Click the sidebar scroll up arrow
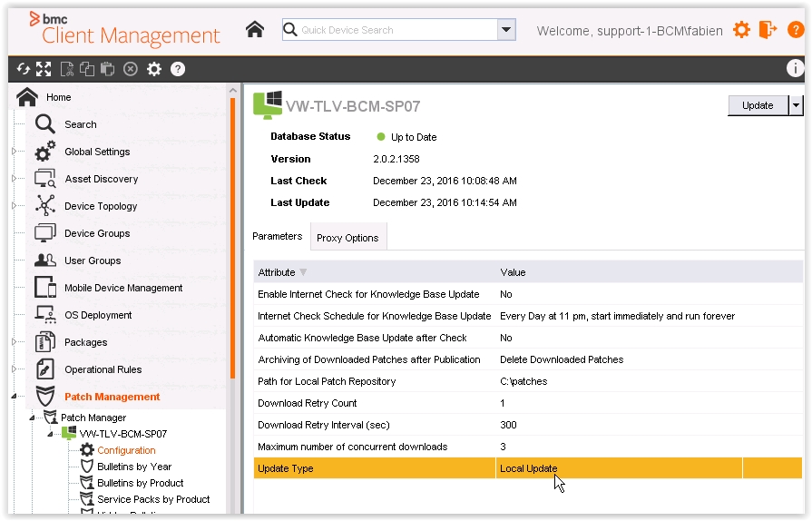Screen dimensions: 812x521 pyautogui.click(x=233, y=90)
